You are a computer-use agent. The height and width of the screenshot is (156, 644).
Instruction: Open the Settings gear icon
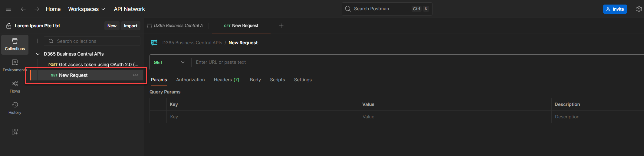click(639, 9)
